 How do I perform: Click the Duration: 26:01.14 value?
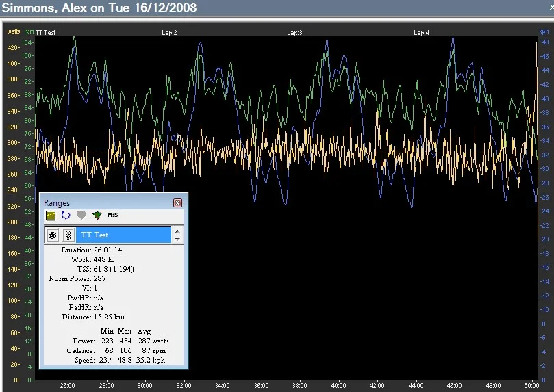108,250
